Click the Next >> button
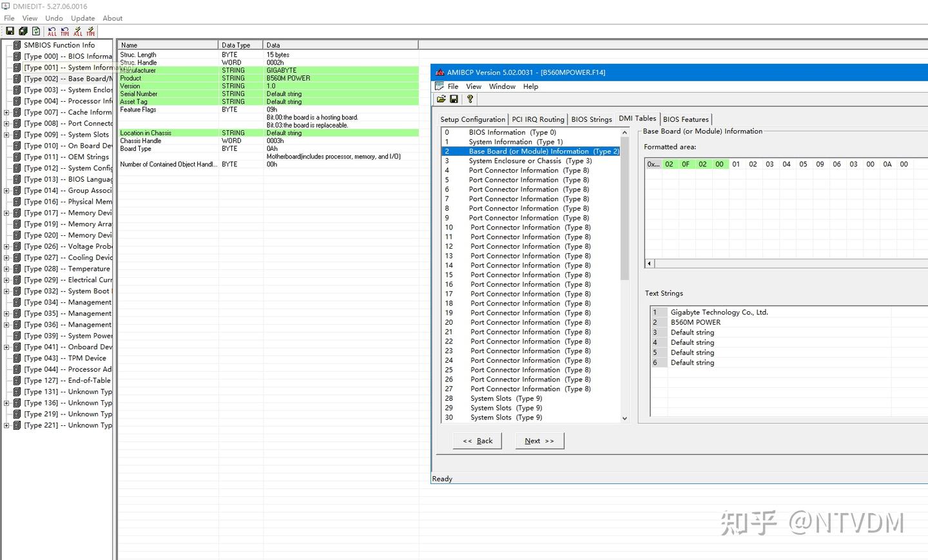This screenshot has width=928, height=560. click(539, 441)
